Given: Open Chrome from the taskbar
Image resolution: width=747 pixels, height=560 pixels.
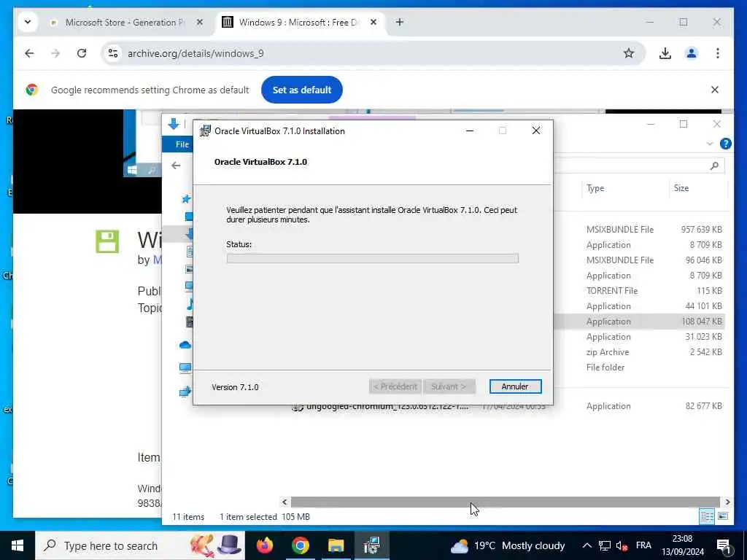Looking at the screenshot, I should (300, 545).
